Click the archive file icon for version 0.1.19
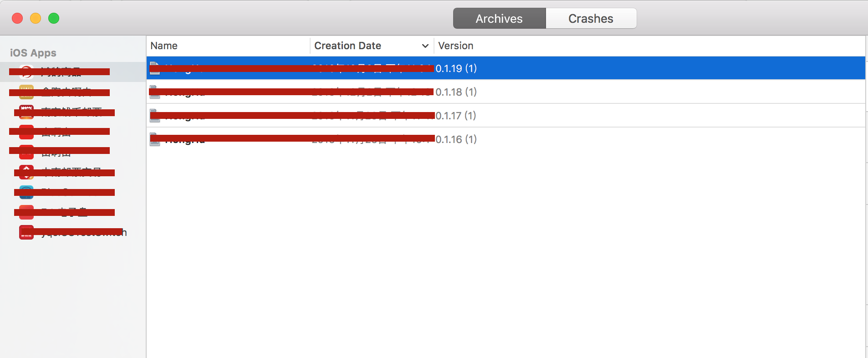Image resolution: width=868 pixels, height=358 pixels. [155, 68]
